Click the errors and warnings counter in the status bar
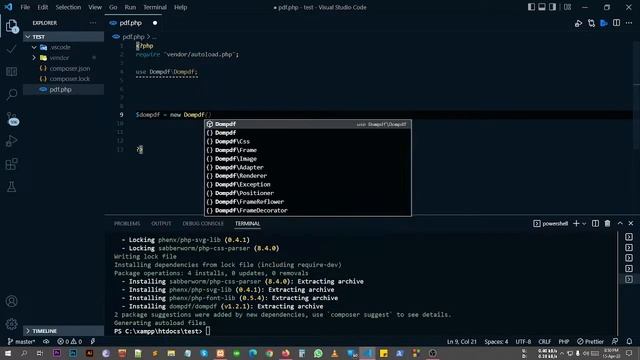 (x=69, y=341)
